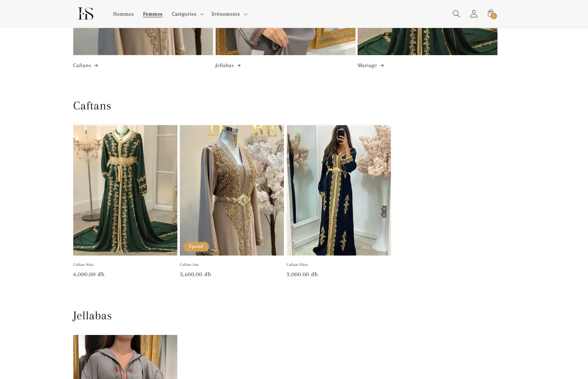
Task: Open the search magnifier icon
Action: click(456, 14)
